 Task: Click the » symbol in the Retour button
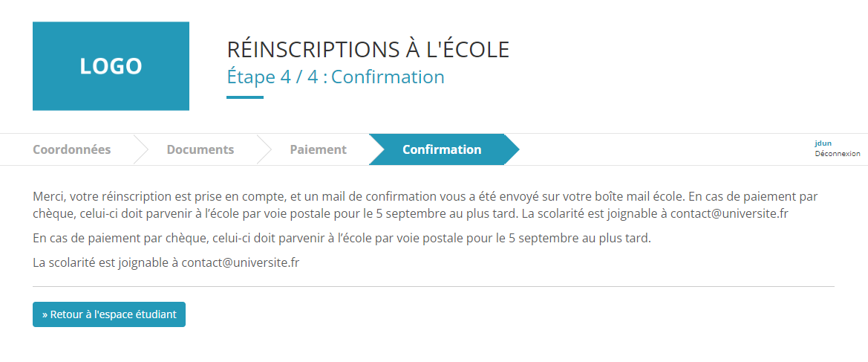coord(45,314)
